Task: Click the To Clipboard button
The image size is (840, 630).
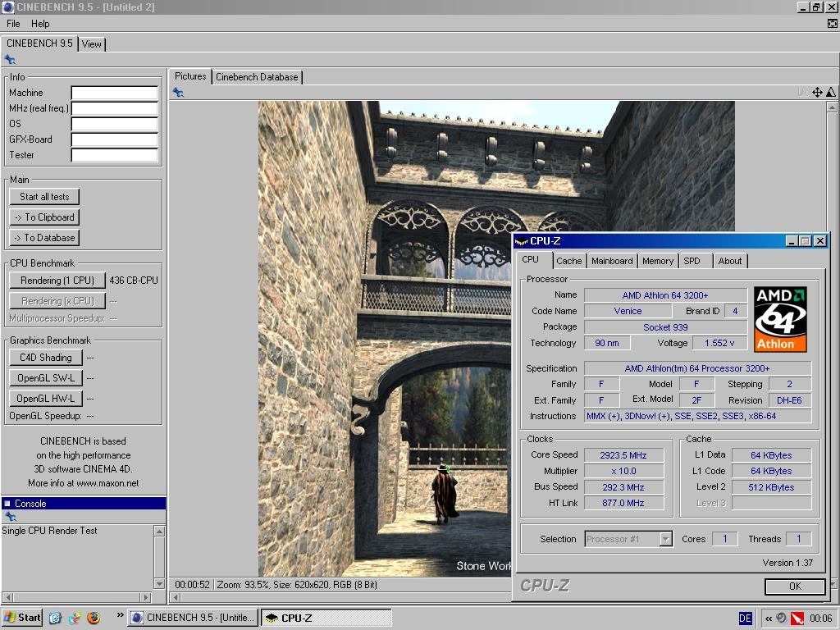Action: point(44,217)
